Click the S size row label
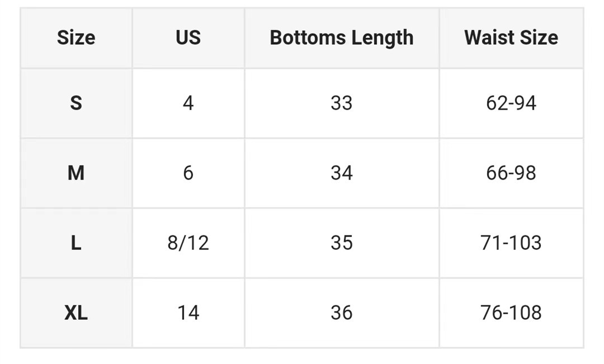604x364 pixels. click(76, 103)
